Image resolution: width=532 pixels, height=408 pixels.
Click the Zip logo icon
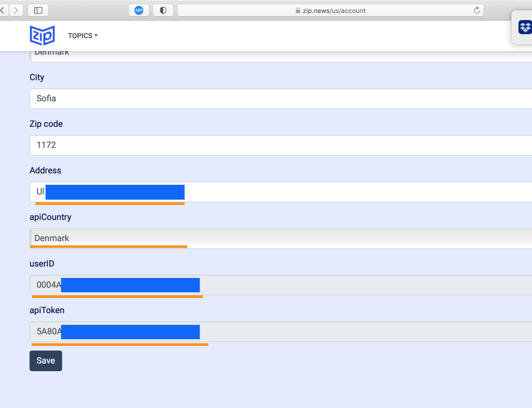pos(42,35)
